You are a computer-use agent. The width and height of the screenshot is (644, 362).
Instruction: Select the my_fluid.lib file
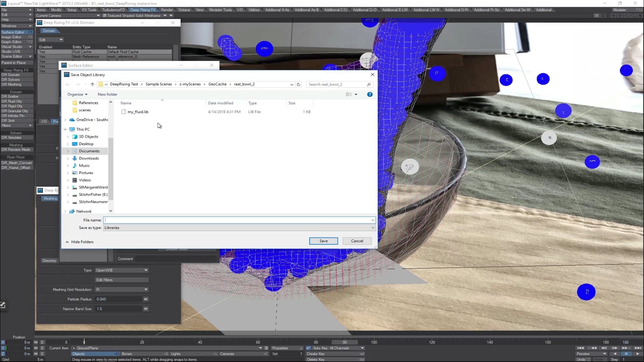[x=138, y=112]
